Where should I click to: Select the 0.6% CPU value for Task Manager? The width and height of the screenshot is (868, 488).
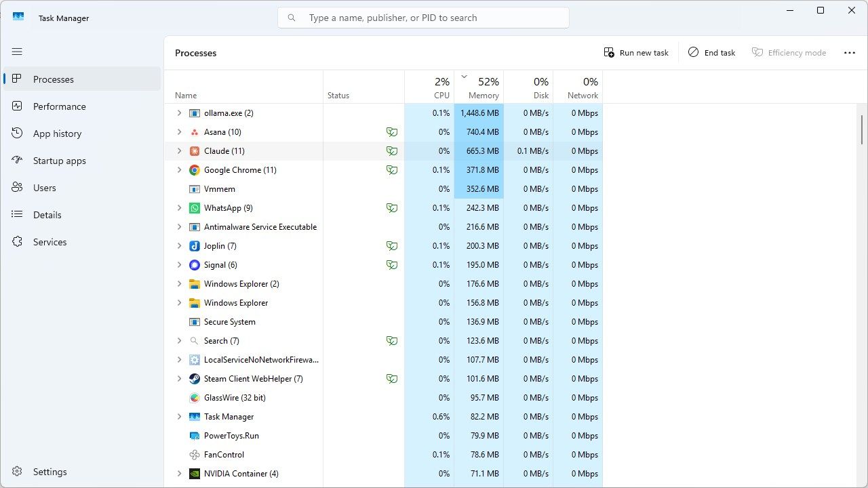pyautogui.click(x=429, y=417)
